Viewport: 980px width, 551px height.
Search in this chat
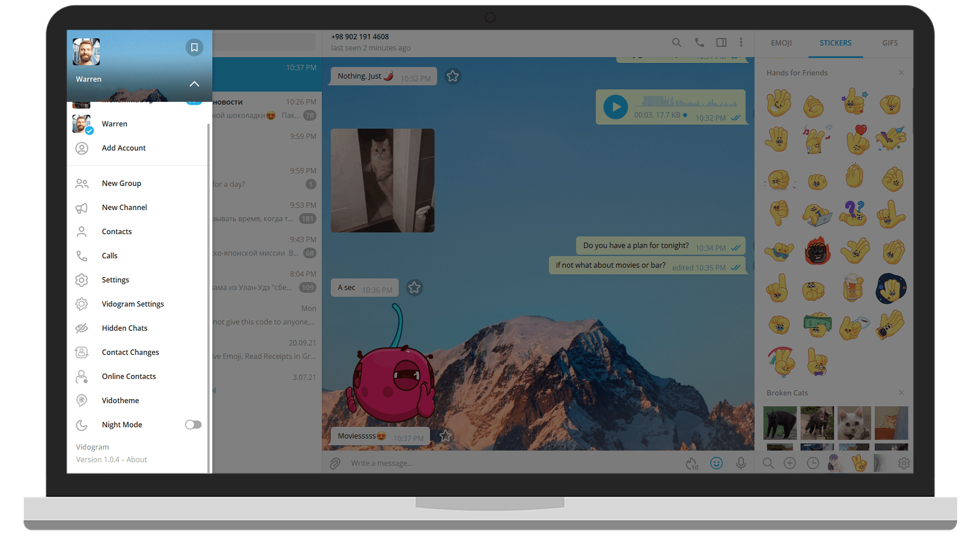[x=676, y=43]
